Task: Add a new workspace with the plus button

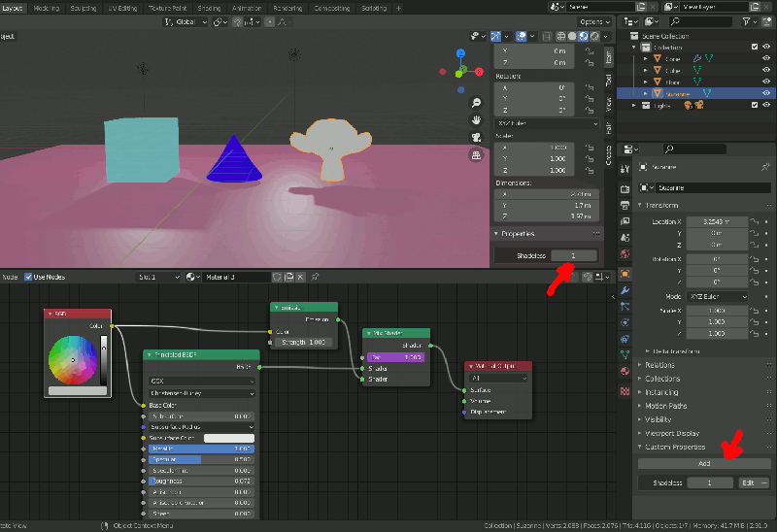Action: (398, 8)
